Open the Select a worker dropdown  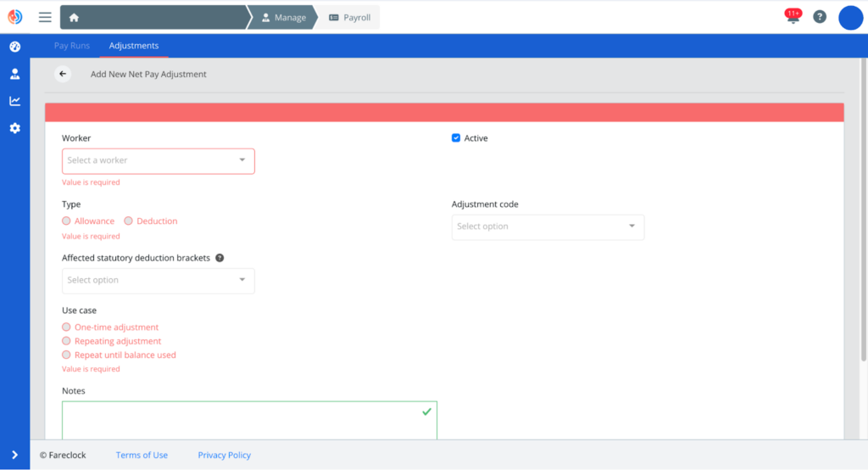pos(159,160)
